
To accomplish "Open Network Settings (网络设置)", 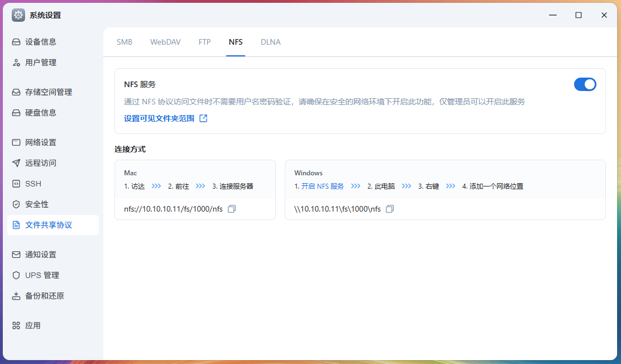I will (40, 142).
